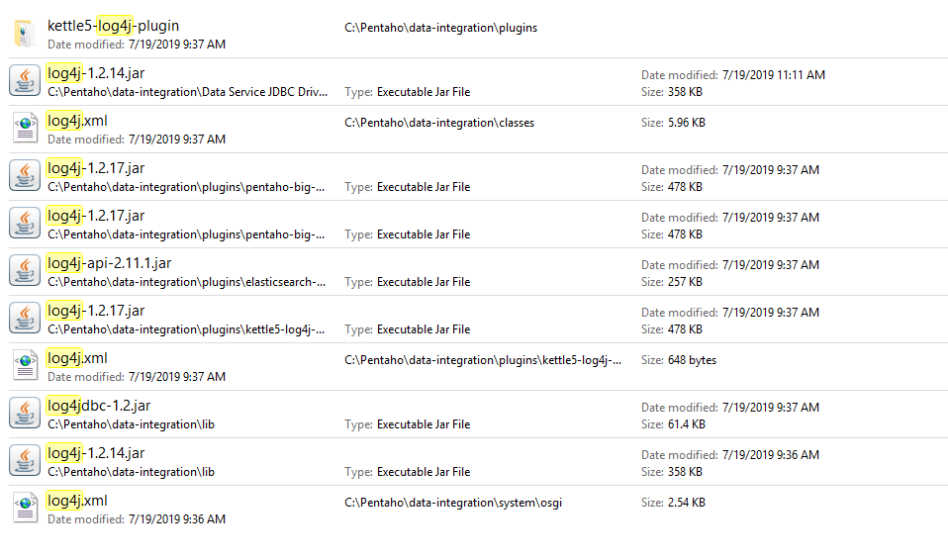Click the elasticsearch plugin path under log4j-api-2.11.1.jar
Viewport: 948px width, 560px height.
(186, 282)
